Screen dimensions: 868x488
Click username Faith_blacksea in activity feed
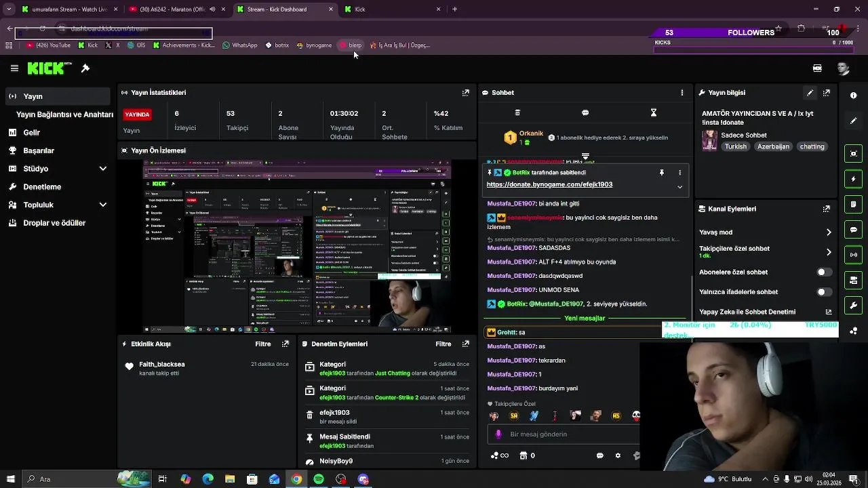(x=162, y=365)
